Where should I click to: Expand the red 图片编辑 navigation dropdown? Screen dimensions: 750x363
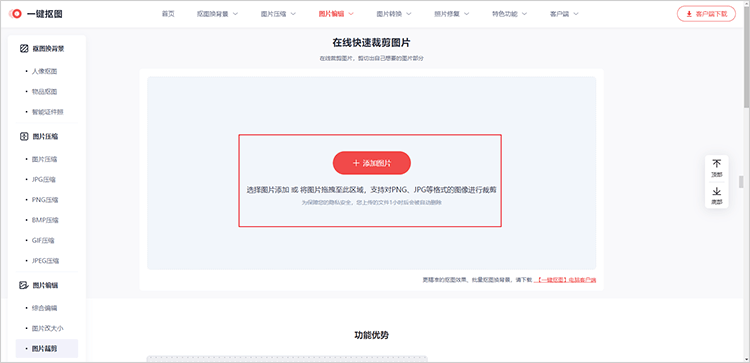pyautogui.click(x=336, y=14)
